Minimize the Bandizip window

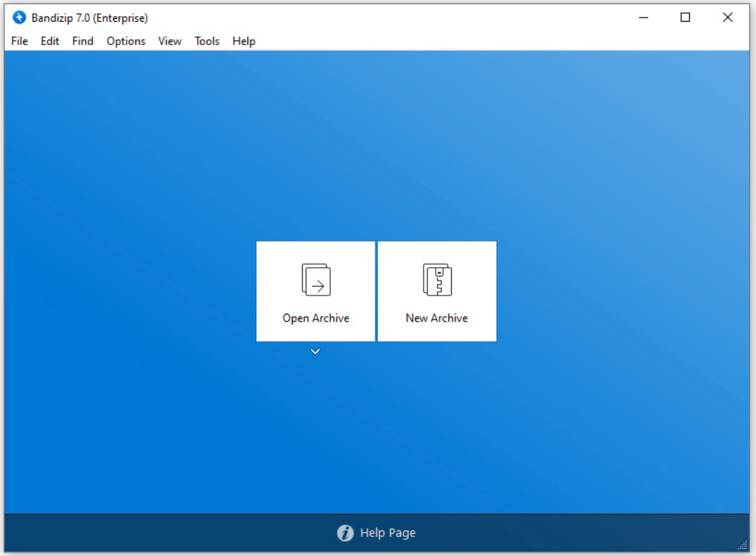(x=643, y=17)
